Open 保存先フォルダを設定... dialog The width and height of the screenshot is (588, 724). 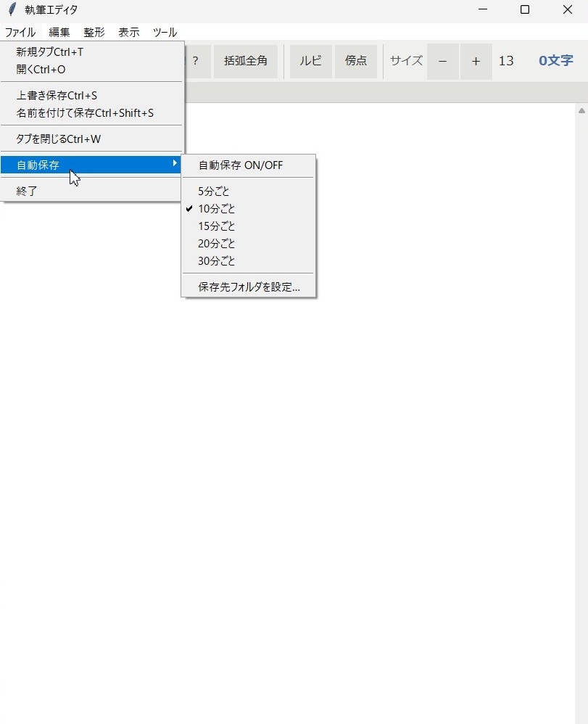[249, 287]
